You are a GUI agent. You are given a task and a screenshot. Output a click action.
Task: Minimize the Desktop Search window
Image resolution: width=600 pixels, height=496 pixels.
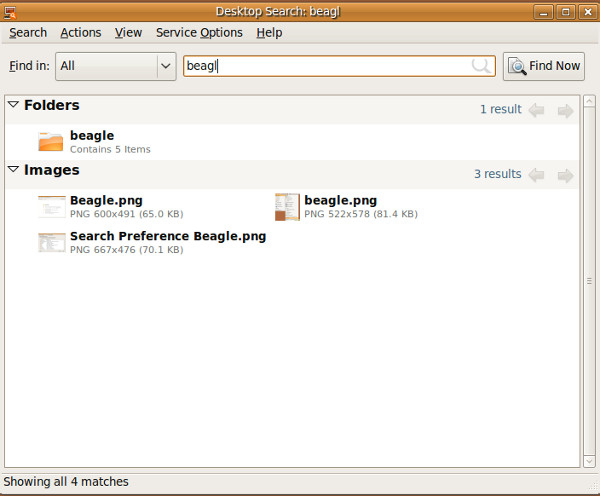tap(543, 12)
